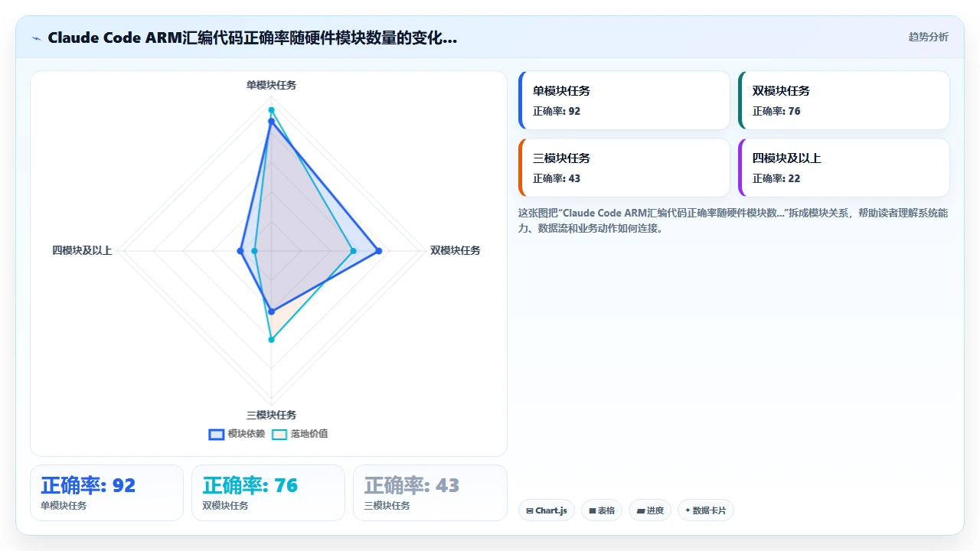Click the 表格 tag chip
The image size is (980, 551).
click(601, 510)
